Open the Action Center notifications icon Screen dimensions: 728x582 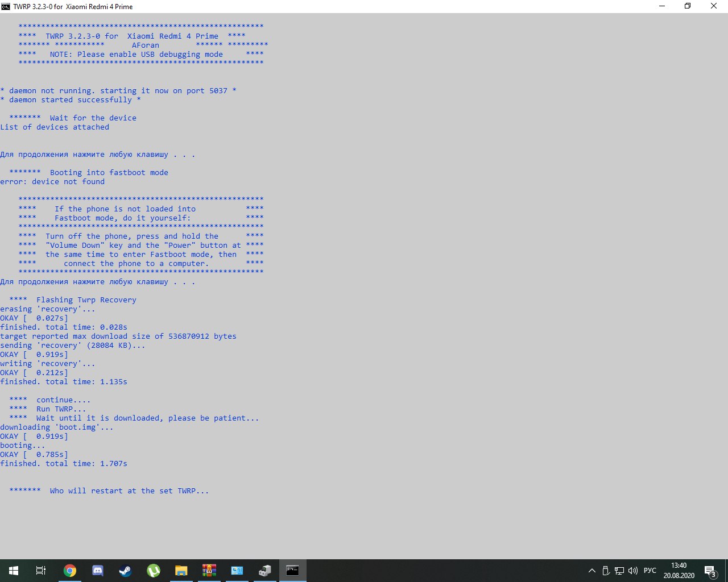pos(710,571)
